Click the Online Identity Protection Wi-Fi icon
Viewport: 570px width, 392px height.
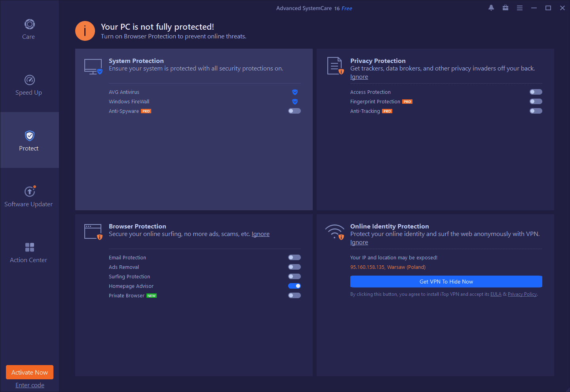(335, 232)
